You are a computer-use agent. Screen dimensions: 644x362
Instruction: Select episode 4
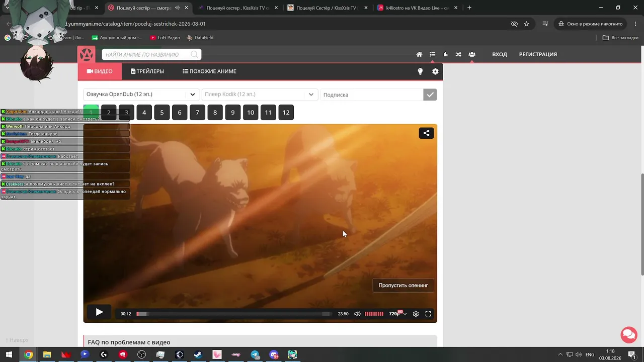[144, 113]
